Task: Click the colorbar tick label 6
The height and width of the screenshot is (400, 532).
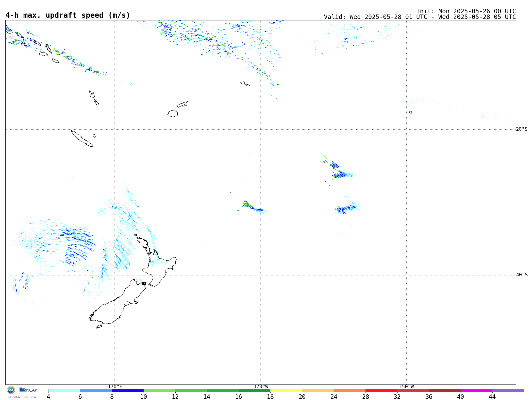Action: coord(80,397)
